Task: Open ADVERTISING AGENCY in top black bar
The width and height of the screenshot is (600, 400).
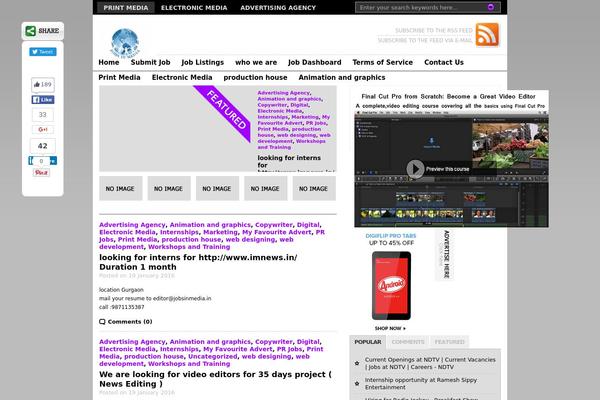Action: click(278, 8)
